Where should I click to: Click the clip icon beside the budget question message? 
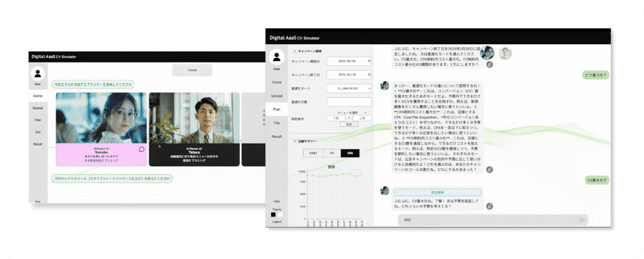(x=489, y=206)
